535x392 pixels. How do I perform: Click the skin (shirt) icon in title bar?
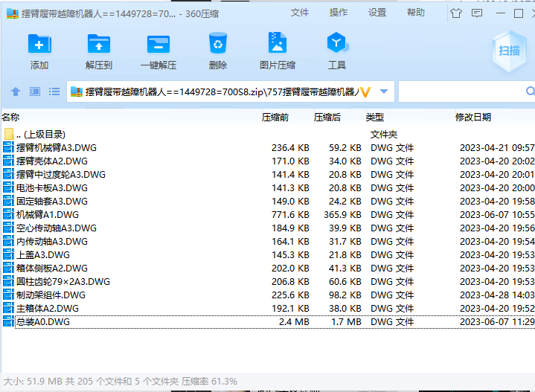coord(456,13)
